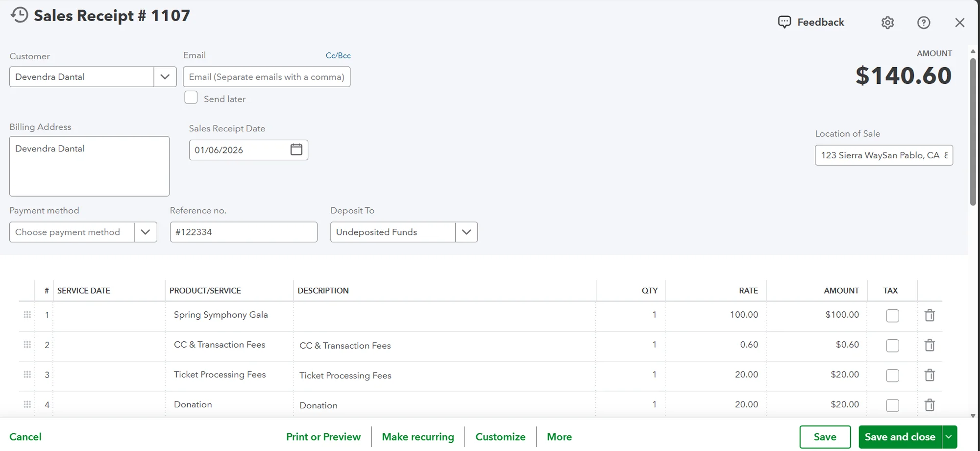
Task: Open the calendar icon for Sales Receipt Date
Action: [296, 150]
